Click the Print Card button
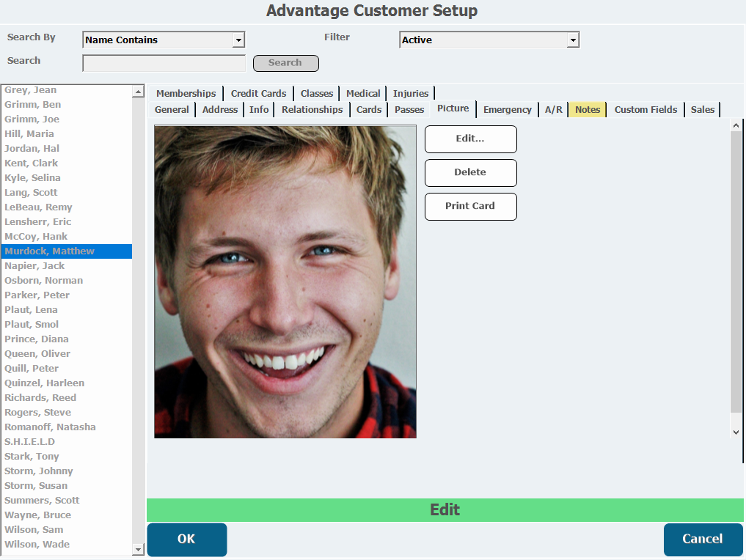 click(470, 206)
